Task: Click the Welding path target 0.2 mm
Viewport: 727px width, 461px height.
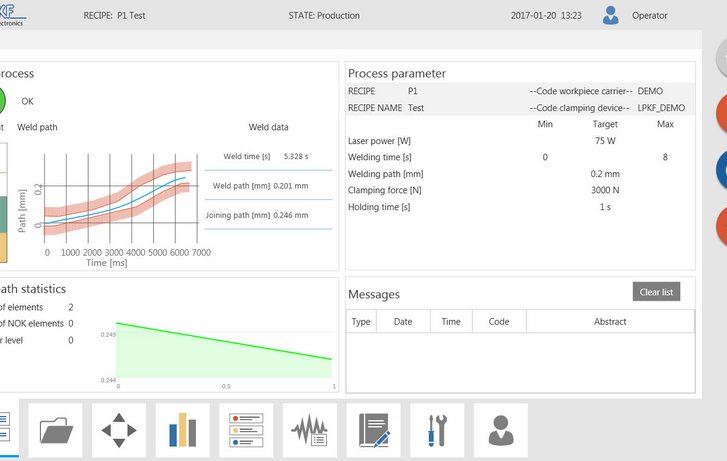Action: point(605,174)
